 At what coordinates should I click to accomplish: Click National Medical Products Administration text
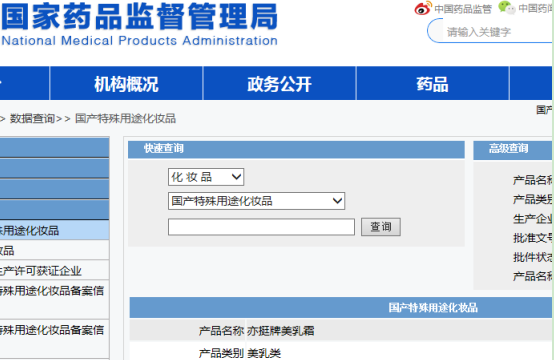[140, 41]
